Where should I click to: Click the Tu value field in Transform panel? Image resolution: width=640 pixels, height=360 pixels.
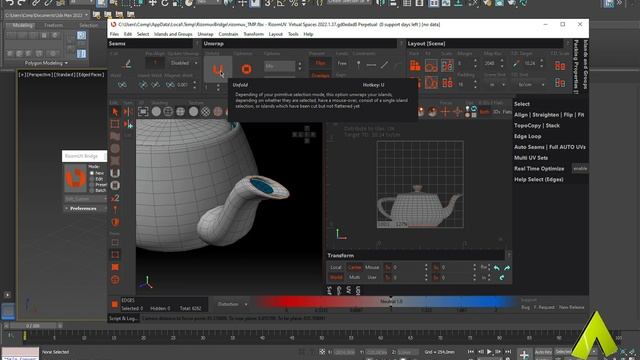click(x=409, y=267)
